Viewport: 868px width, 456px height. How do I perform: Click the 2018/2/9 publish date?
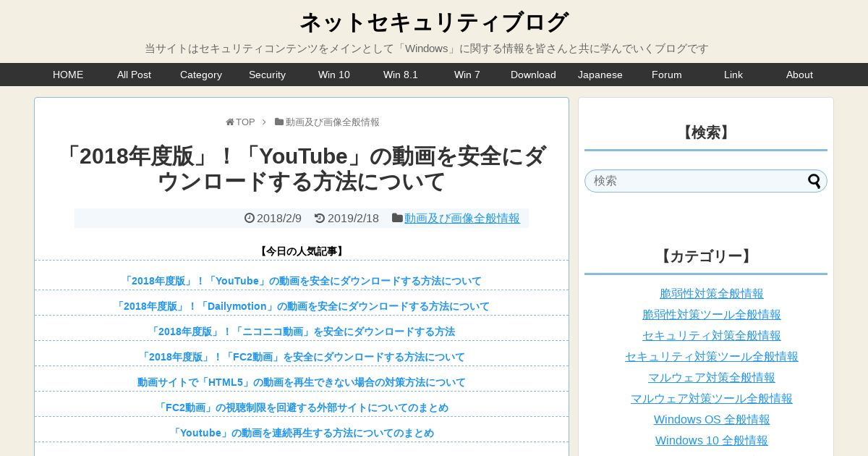click(x=279, y=218)
